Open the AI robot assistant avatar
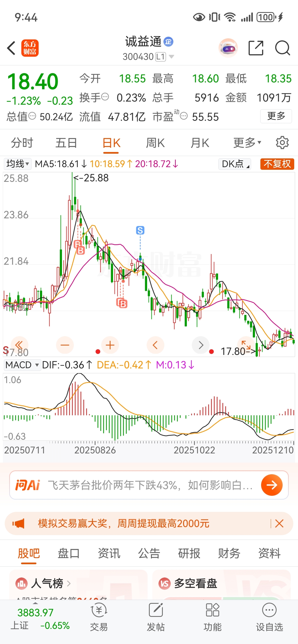298x644 pixels. pos(228,48)
